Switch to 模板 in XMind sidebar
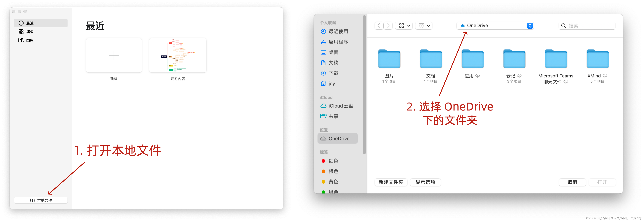Viewport: 644px width, 221px height. pos(30,32)
